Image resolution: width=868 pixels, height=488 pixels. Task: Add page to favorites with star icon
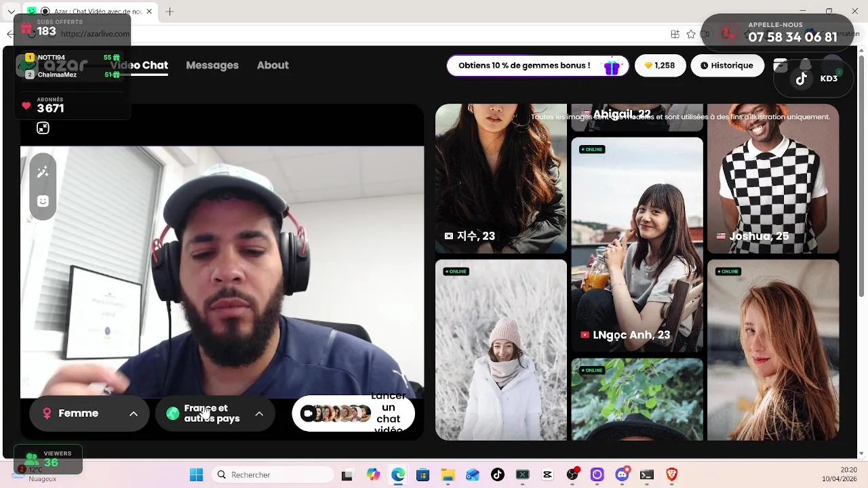pos(691,34)
